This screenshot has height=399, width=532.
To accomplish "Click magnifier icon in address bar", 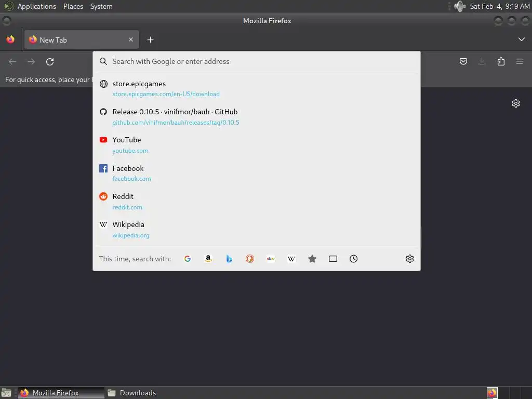I will tap(103, 61).
